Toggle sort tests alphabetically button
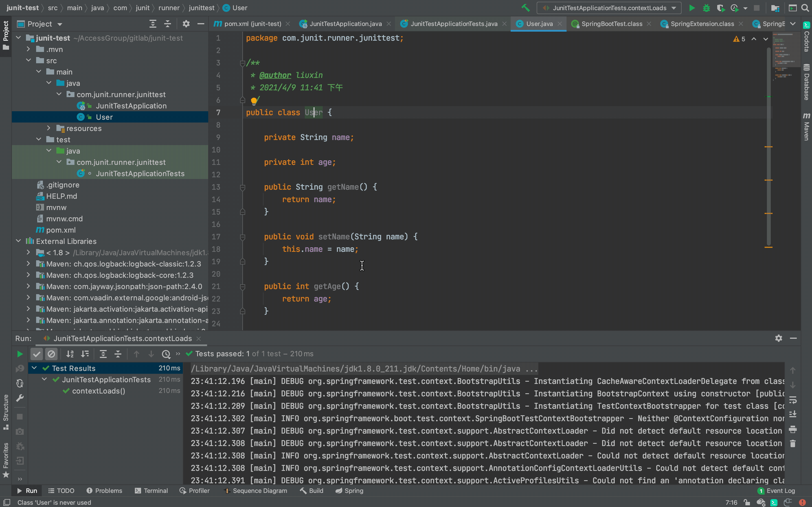Image resolution: width=812 pixels, height=507 pixels. click(x=70, y=354)
